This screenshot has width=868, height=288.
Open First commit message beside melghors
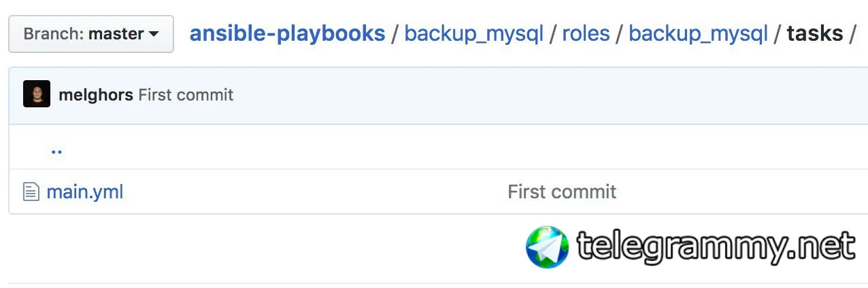coord(186,94)
